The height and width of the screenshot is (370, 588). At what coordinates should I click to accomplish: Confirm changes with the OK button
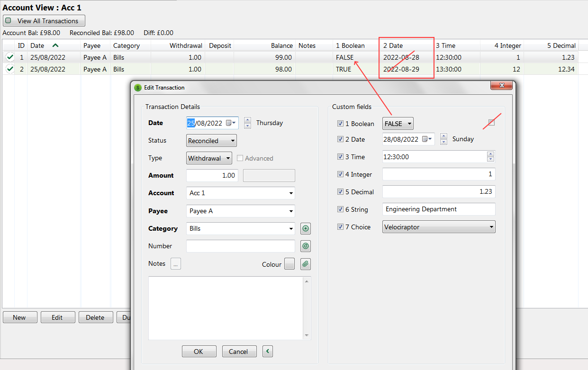[x=199, y=351]
